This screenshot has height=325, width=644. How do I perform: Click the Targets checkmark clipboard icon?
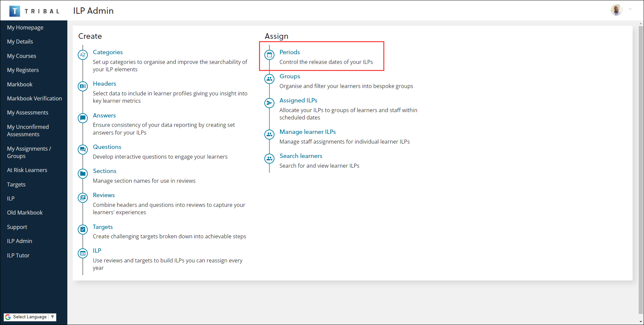click(83, 230)
